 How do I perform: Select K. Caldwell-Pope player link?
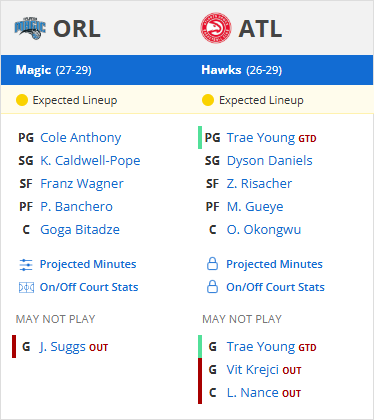90,161
